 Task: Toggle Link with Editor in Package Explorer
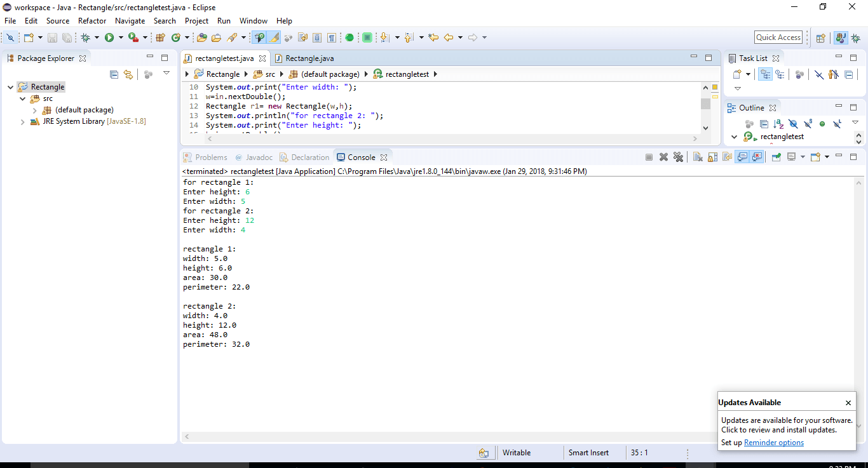pos(128,74)
